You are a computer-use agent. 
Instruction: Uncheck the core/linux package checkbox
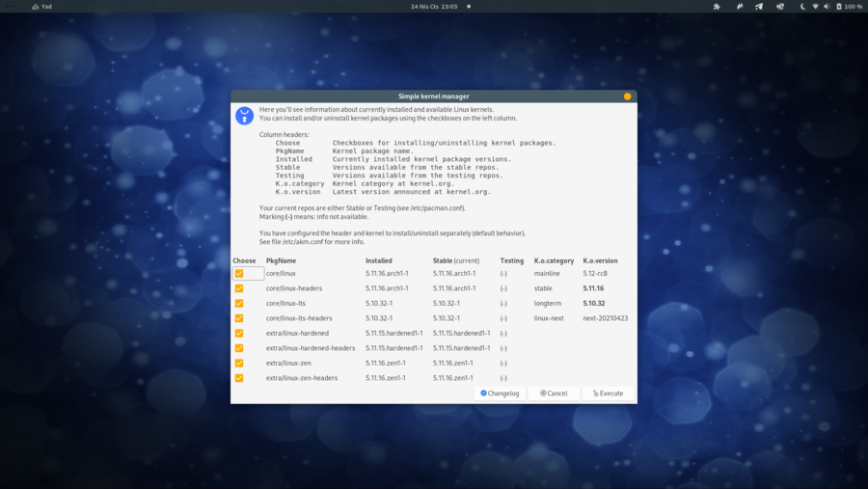239,274
